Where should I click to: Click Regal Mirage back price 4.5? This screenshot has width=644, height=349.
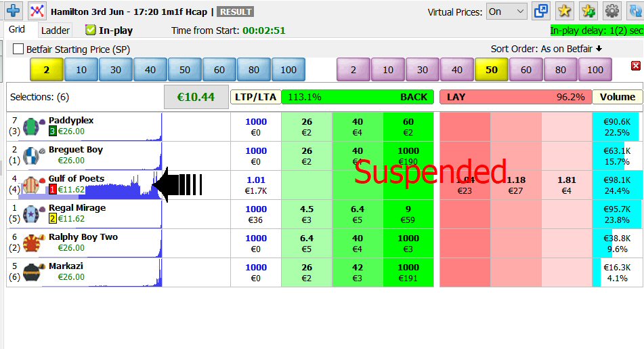(306, 214)
